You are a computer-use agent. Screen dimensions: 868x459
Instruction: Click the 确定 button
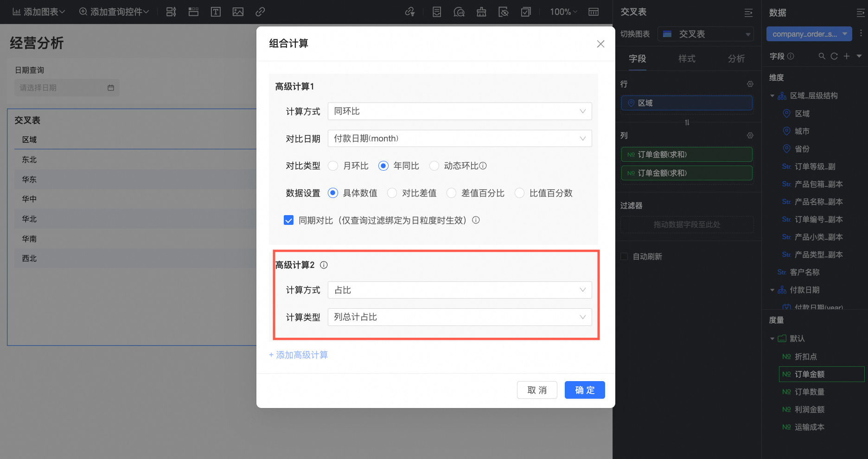pyautogui.click(x=585, y=390)
